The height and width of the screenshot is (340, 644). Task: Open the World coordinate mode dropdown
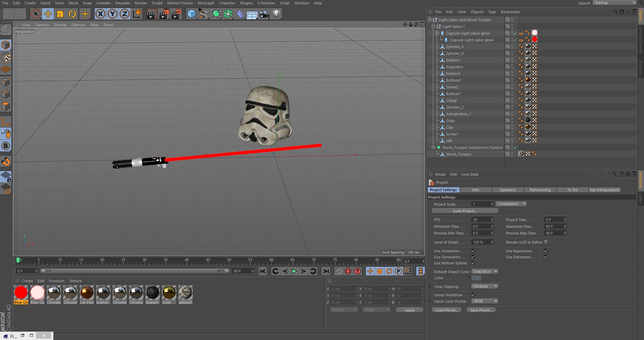tap(344, 310)
